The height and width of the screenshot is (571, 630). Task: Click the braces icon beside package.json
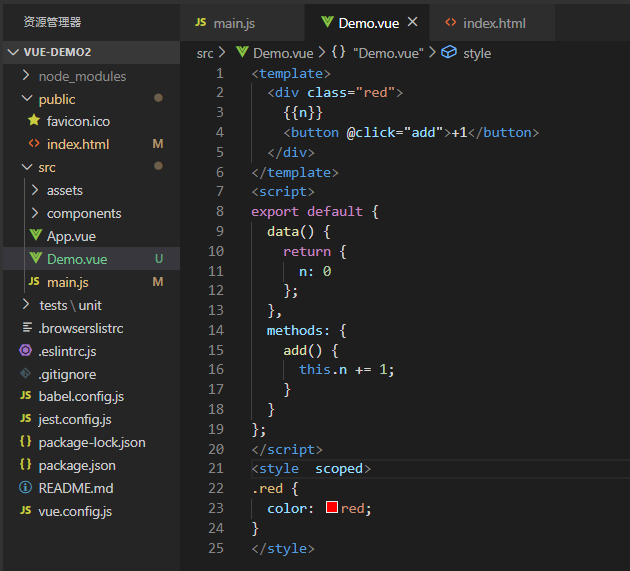click(x=25, y=465)
